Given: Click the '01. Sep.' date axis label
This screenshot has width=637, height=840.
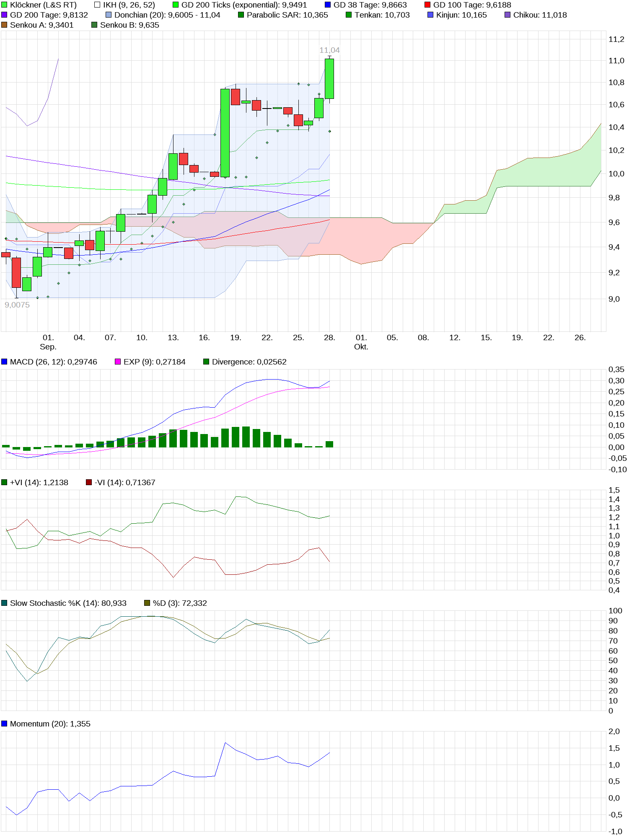Looking at the screenshot, I should click(x=48, y=342).
